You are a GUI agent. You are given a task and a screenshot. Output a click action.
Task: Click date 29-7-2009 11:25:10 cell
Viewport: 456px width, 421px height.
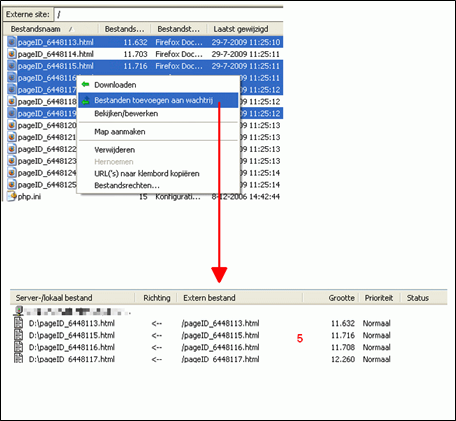(246, 42)
